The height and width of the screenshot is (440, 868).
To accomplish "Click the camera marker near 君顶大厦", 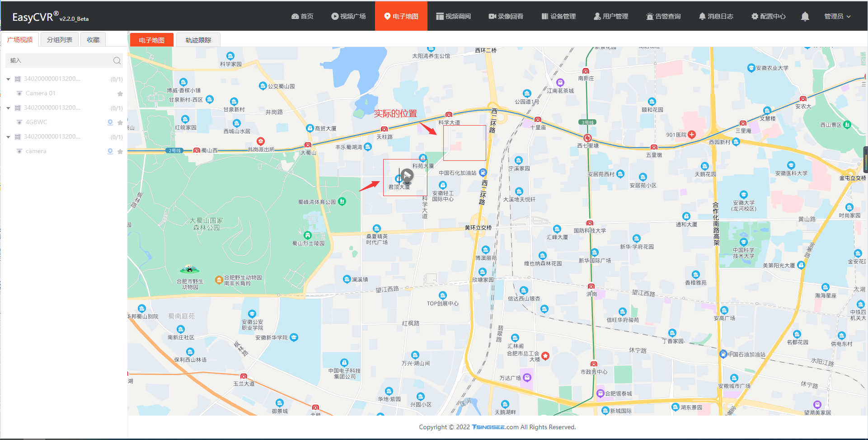I will pyautogui.click(x=407, y=175).
